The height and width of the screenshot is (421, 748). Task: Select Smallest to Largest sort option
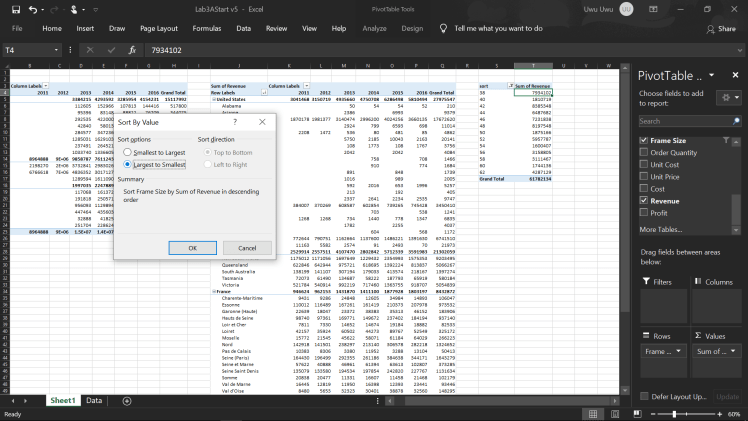pyautogui.click(x=129, y=151)
